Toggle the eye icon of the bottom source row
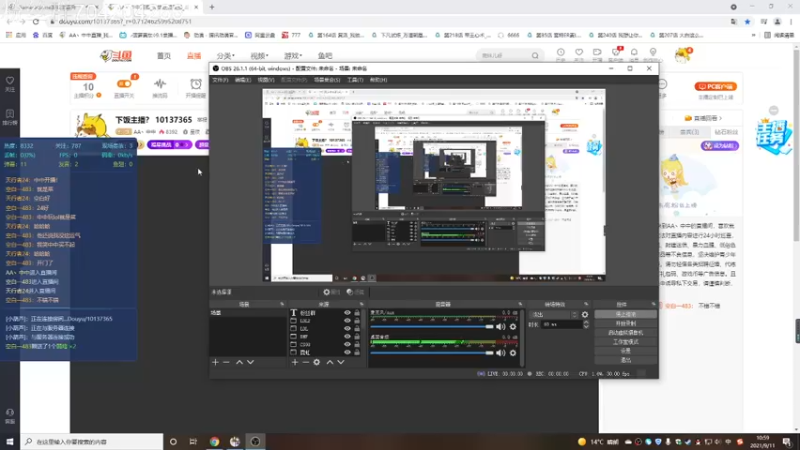The height and width of the screenshot is (450, 800). coord(347,353)
